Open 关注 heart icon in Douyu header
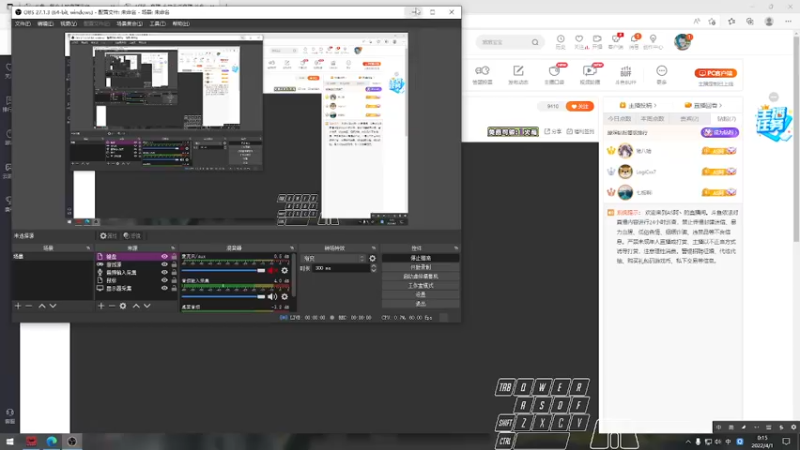800x450 pixels. coord(579,39)
